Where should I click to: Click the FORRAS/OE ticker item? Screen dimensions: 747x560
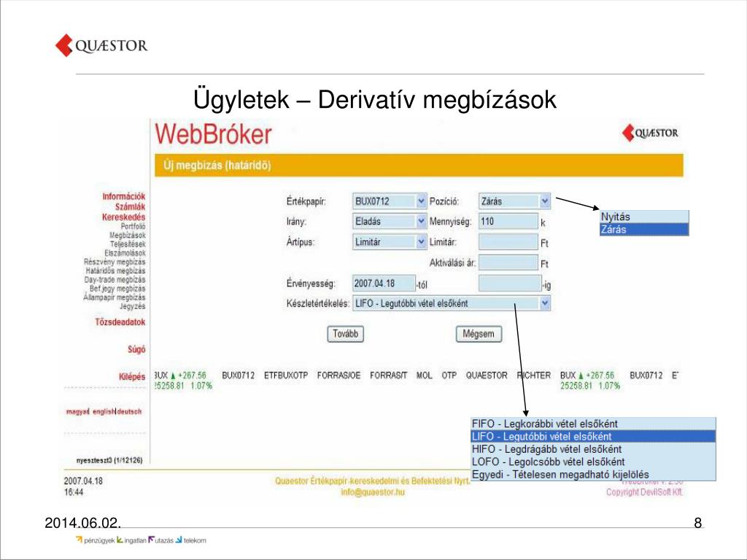coord(338,376)
